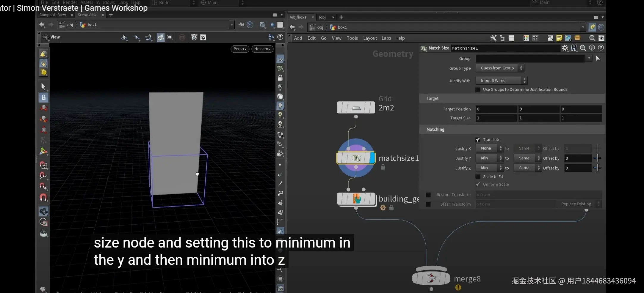Adjust the Justify Y offset slider
Viewport: 644px width, 293px height.
pyautogui.click(x=597, y=158)
